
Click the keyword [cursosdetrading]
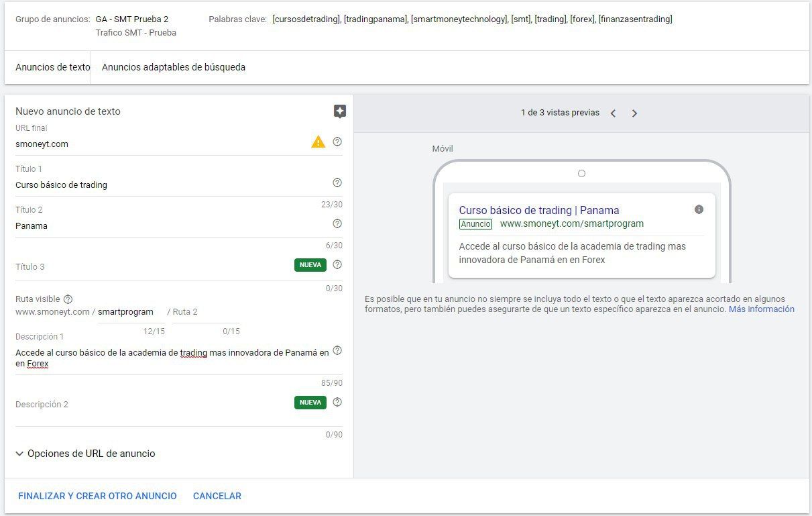[x=306, y=19]
